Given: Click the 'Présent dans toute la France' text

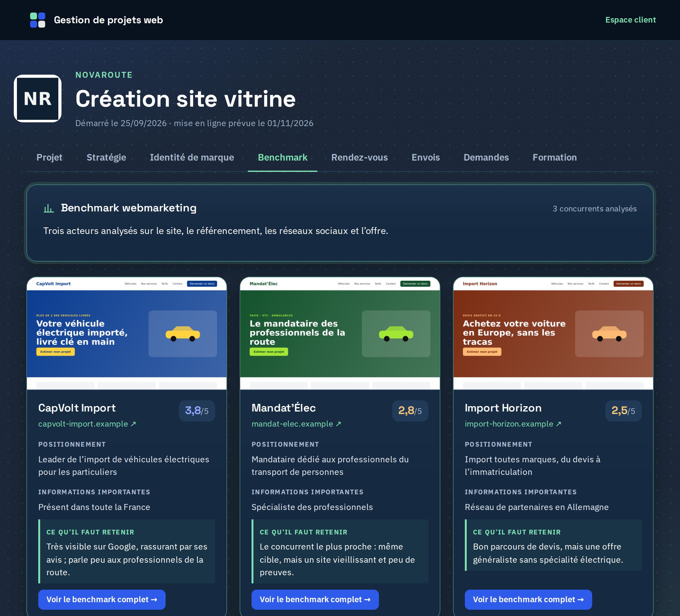Looking at the screenshot, I should (94, 507).
